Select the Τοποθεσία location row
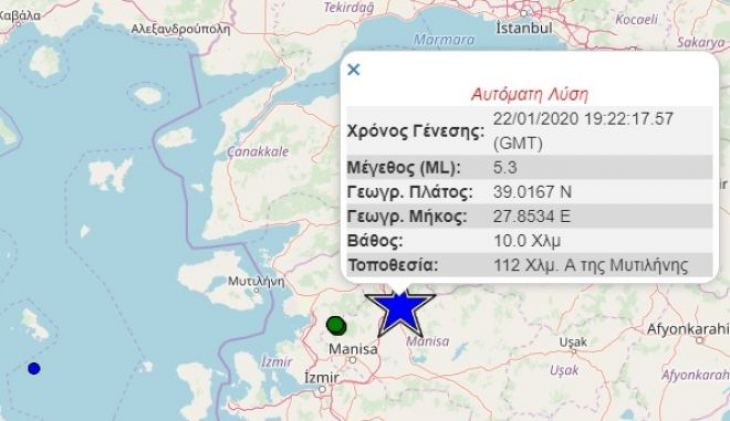Viewport: 730px width, 421px height. [529, 265]
